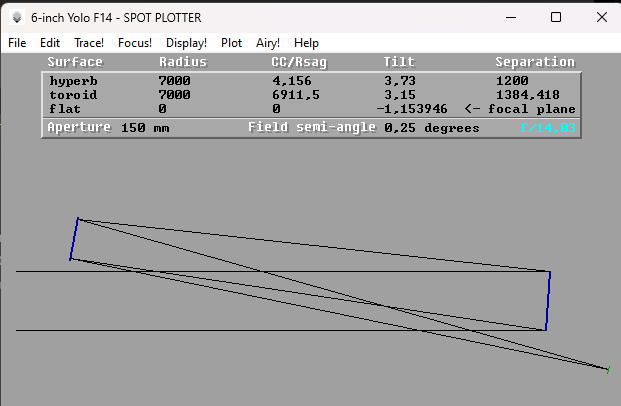The width and height of the screenshot is (621, 406).
Task: Minimize the Spot Plotter window
Action: coord(511,17)
